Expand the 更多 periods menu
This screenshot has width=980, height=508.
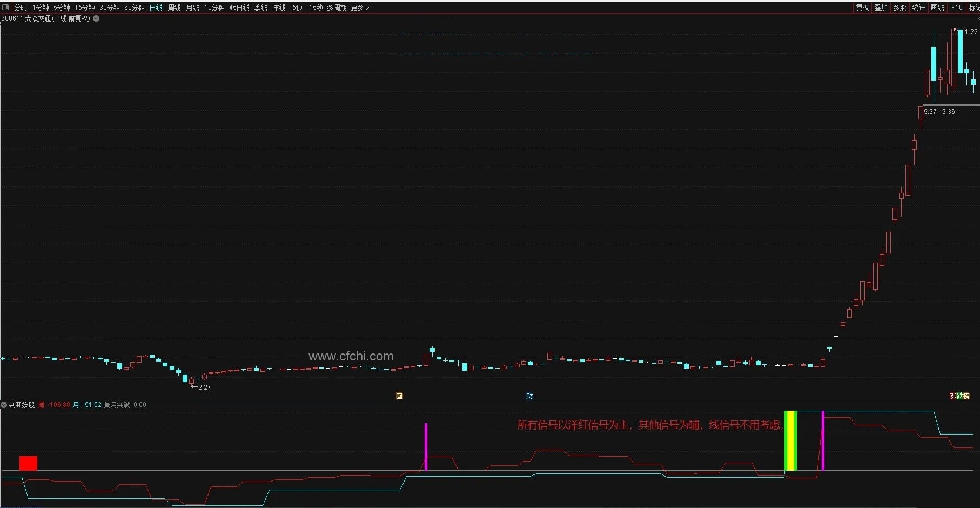pos(360,8)
